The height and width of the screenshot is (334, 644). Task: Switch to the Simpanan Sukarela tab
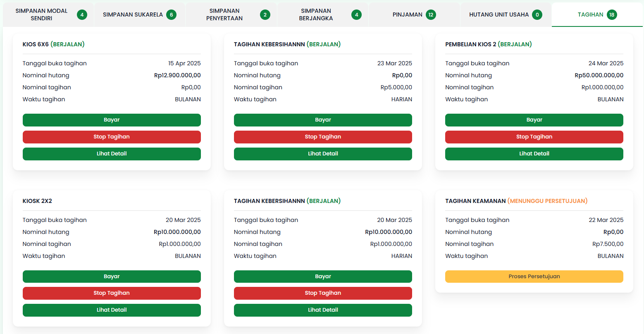[139, 15]
